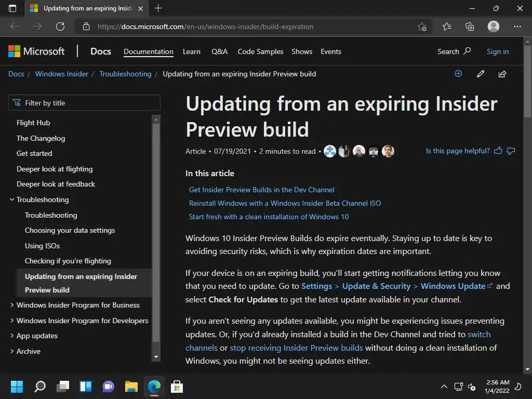532x399 pixels.
Task: Open Deeper look at flighting
Action: (x=55, y=169)
